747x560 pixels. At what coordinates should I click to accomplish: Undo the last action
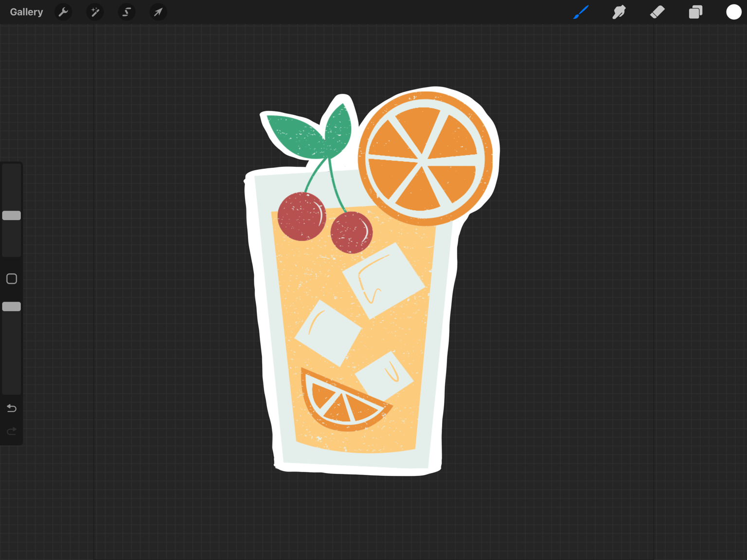[12, 408]
